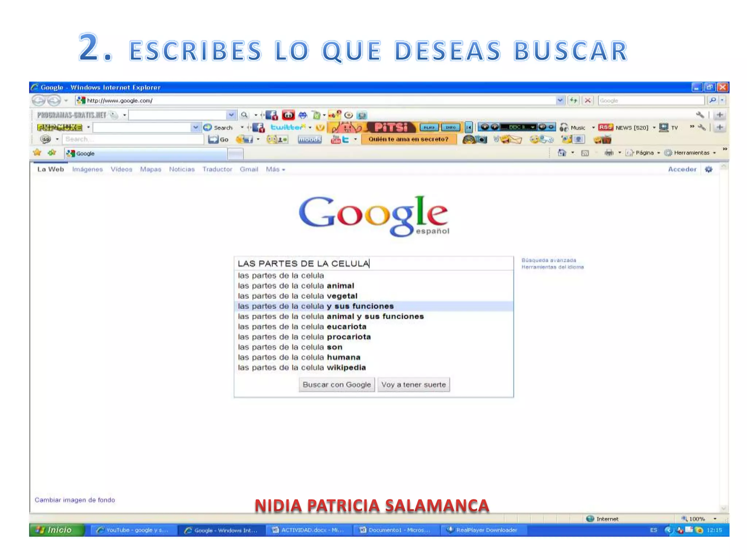Select the La Web navigation item
The height and width of the screenshot is (560, 747).
[51, 169]
